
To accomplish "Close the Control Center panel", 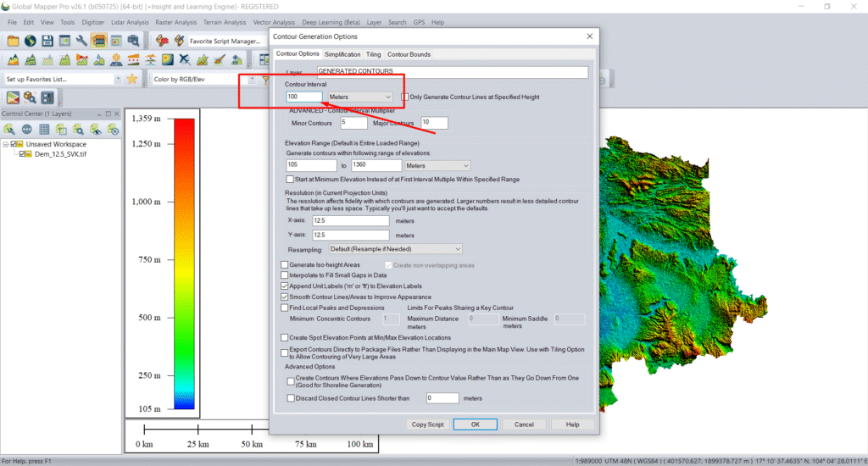I will tap(117, 114).
